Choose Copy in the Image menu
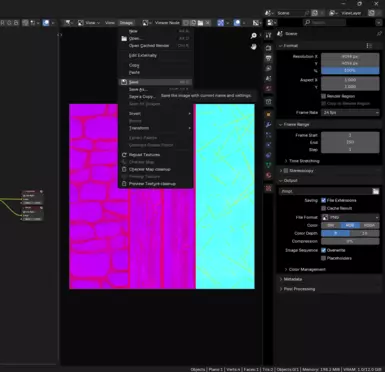 point(155,65)
